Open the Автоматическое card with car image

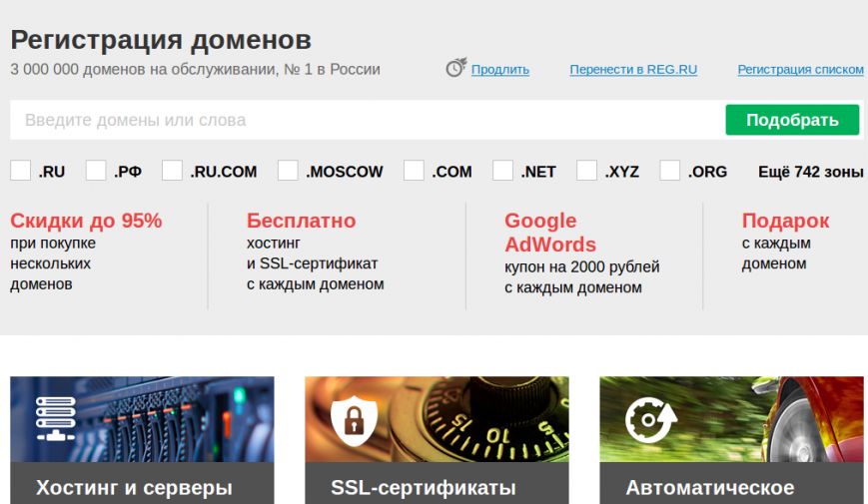[x=732, y=440]
